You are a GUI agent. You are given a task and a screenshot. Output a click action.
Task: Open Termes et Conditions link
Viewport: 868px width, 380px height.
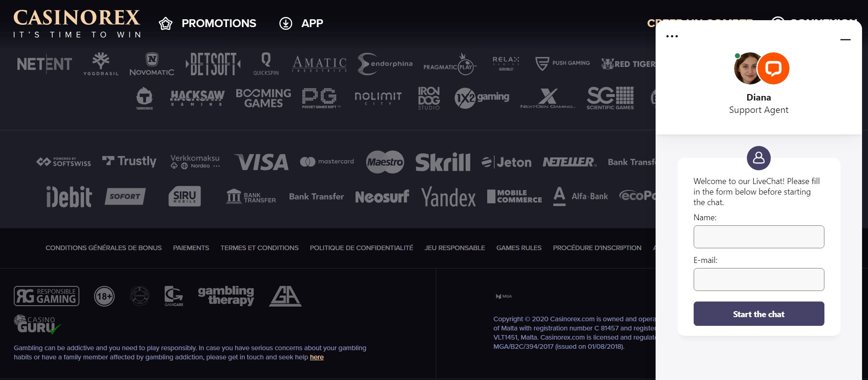259,248
